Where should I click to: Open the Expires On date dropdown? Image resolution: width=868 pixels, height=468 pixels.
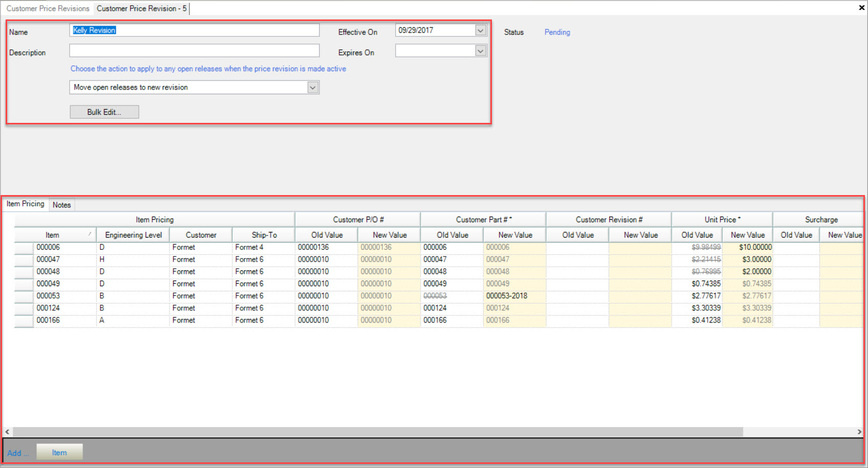click(480, 51)
